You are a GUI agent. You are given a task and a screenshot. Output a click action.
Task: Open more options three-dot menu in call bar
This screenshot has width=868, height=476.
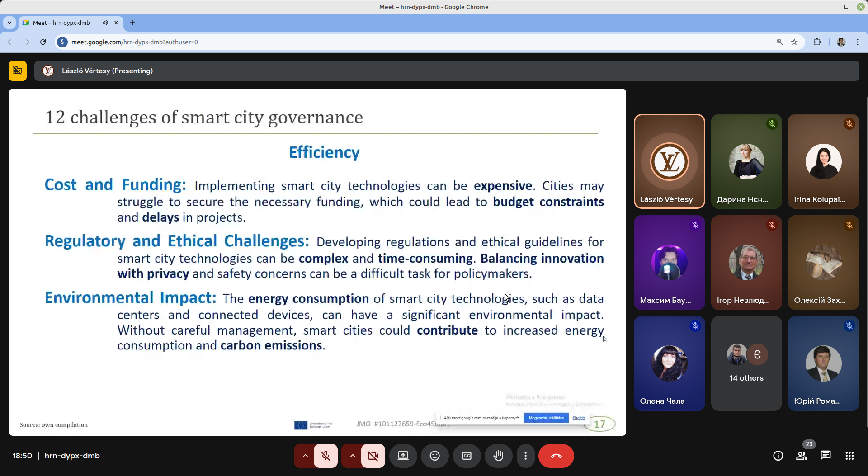point(525,456)
